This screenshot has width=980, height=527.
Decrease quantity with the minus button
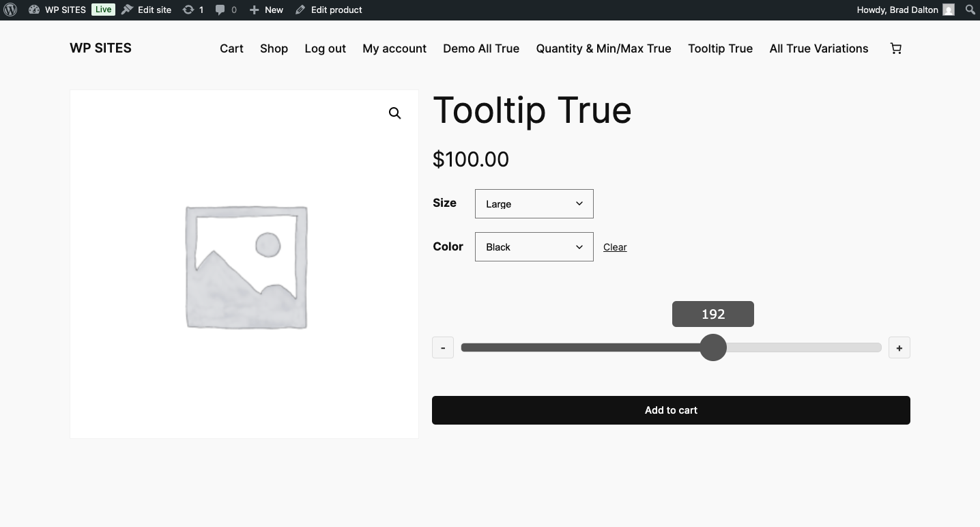(x=443, y=348)
